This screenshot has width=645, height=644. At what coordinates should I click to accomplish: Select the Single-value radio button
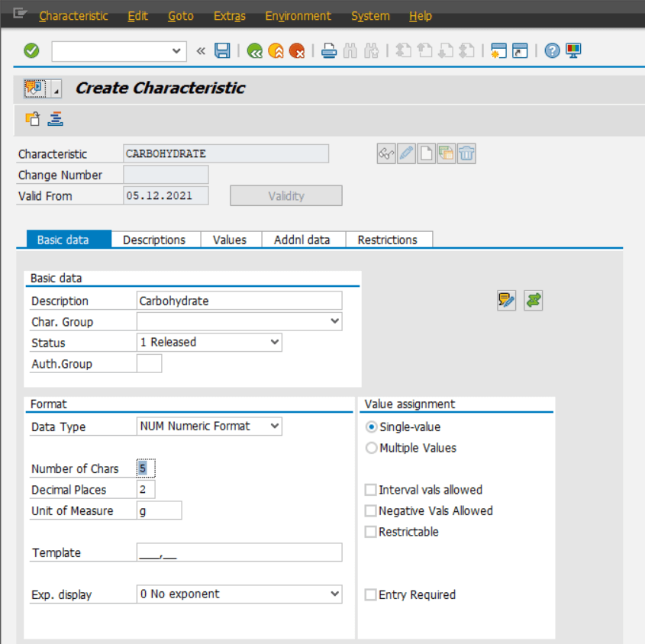click(x=370, y=427)
